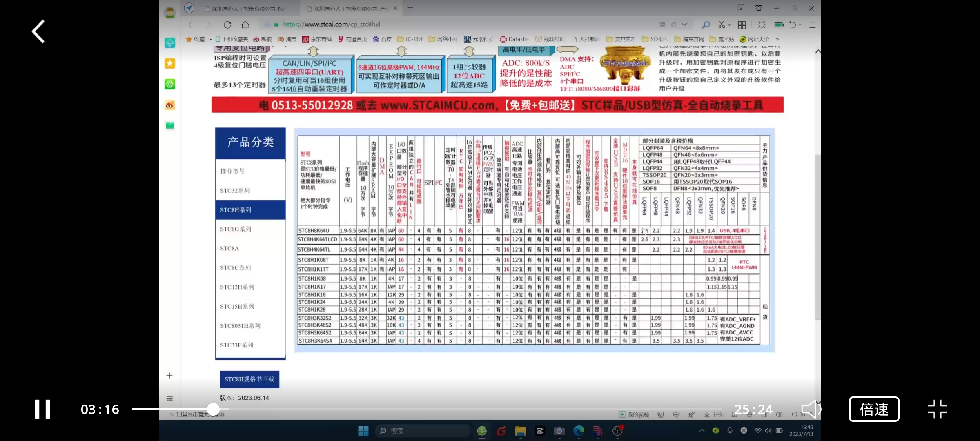This screenshot has height=441, width=980.
Task: Go forward one page in browser
Action: (209, 24)
